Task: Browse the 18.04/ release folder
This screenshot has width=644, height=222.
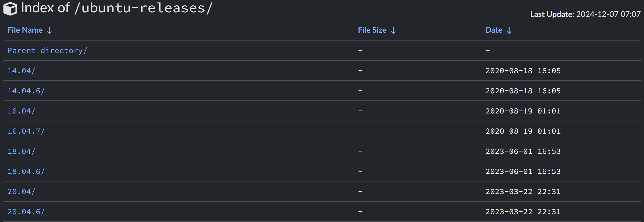Action: (21, 151)
